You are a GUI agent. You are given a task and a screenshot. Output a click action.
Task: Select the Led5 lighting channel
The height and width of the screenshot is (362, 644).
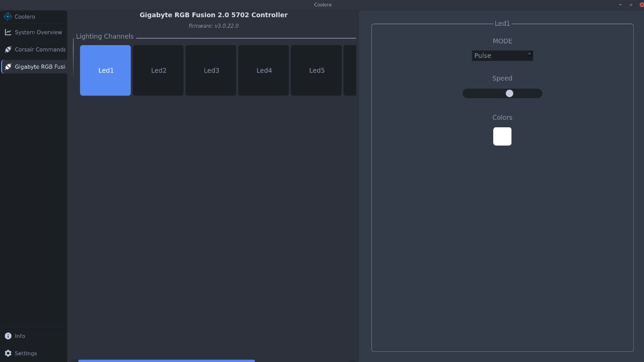coord(316,70)
